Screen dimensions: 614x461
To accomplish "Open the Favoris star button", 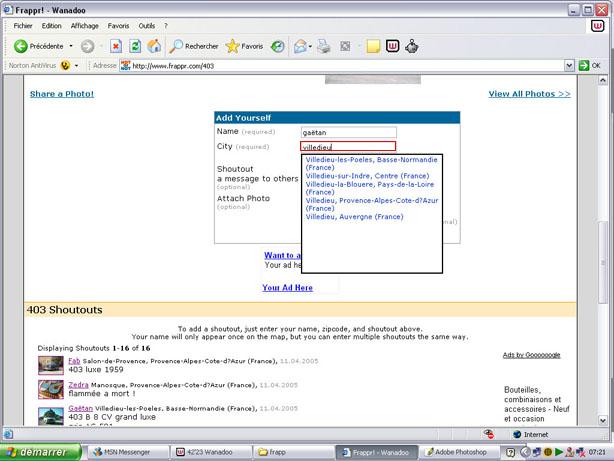I will pos(244,46).
